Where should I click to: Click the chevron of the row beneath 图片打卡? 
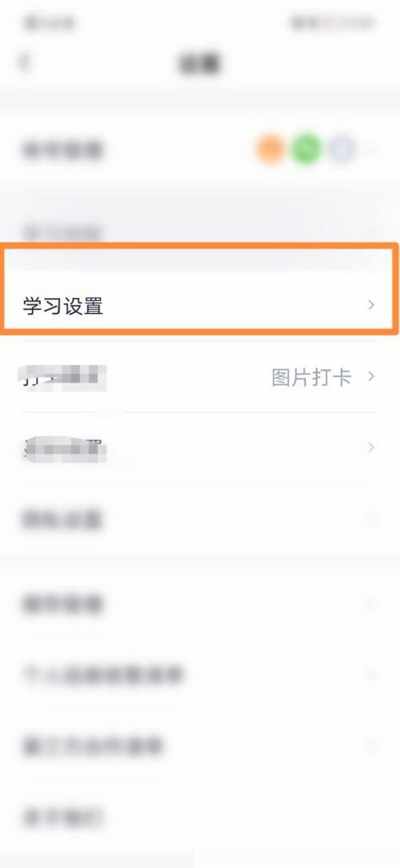pyautogui.click(x=371, y=448)
